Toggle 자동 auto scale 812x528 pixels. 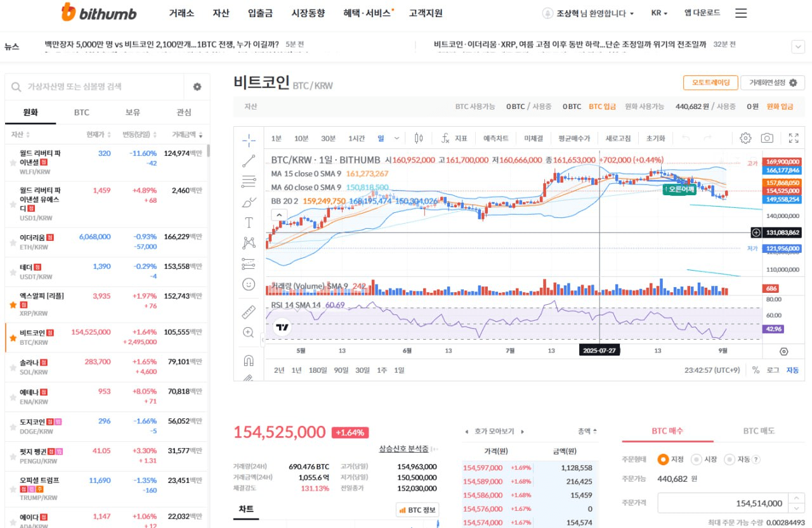(792, 370)
